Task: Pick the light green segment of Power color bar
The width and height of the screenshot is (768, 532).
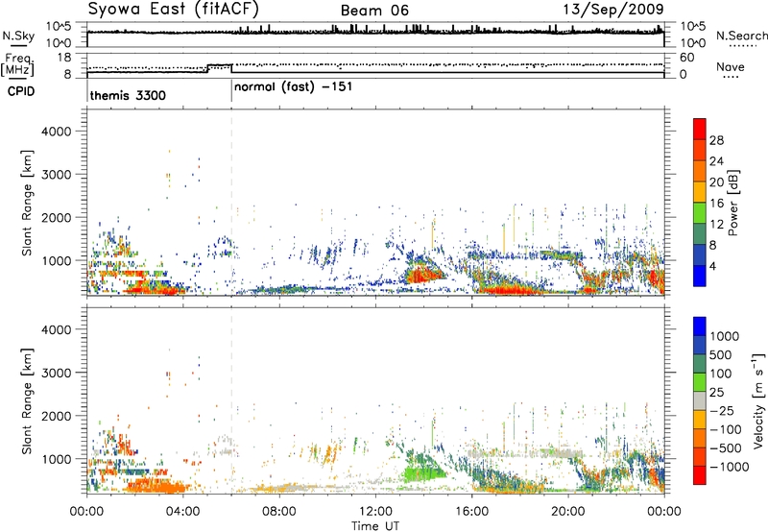Action: [x=700, y=213]
